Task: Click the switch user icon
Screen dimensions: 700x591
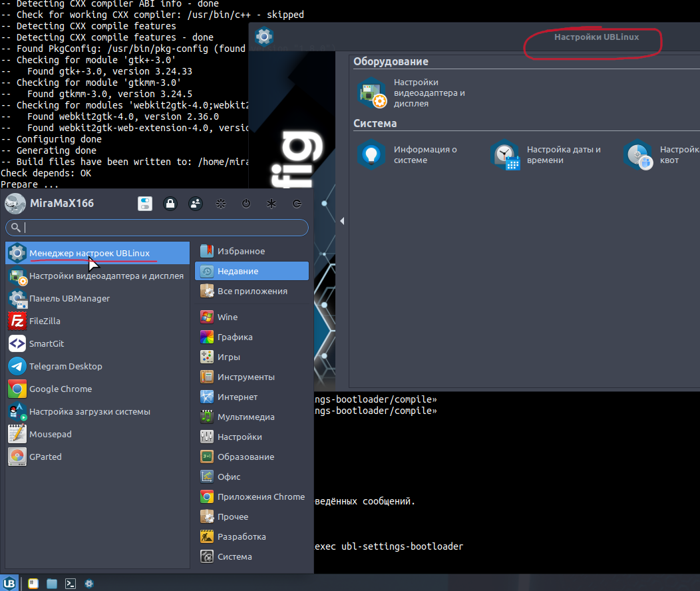Action: pos(196,204)
